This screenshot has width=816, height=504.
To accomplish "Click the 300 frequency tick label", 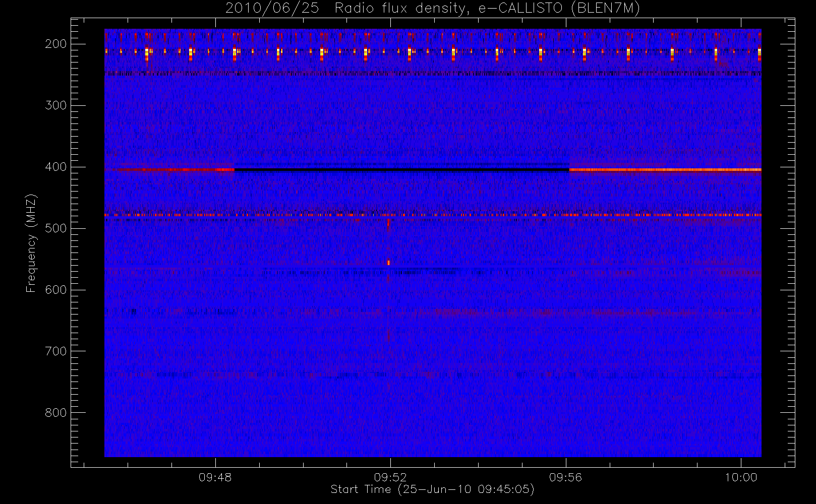I will [56, 105].
